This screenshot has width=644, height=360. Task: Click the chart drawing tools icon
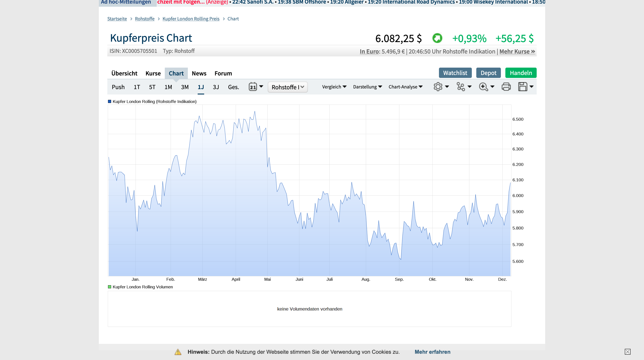coord(460,87)
